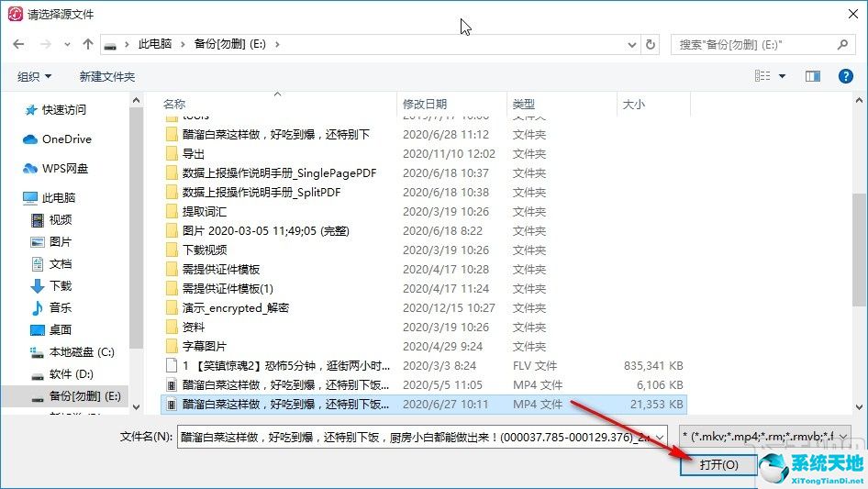Expand the 文件名 dropdown arrow
Viewport: 868px width, 489px height.
[660, 438]
